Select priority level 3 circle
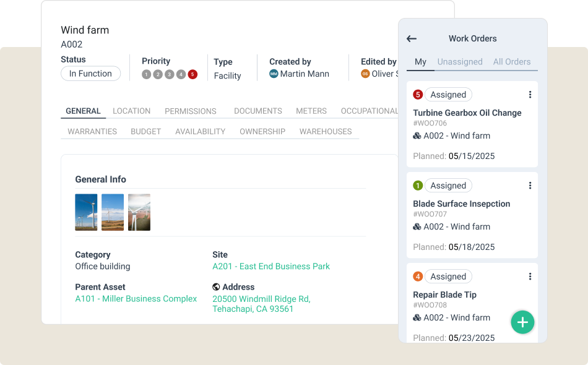The height and width of the screenshot is (365, 588). (x=170, y=74)
